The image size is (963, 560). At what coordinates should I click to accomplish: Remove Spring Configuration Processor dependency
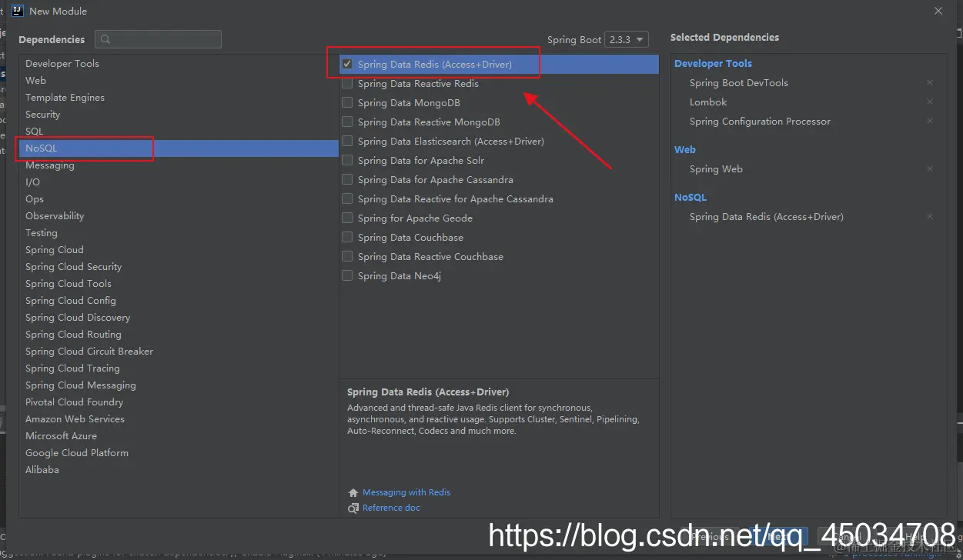click(930, 121)
